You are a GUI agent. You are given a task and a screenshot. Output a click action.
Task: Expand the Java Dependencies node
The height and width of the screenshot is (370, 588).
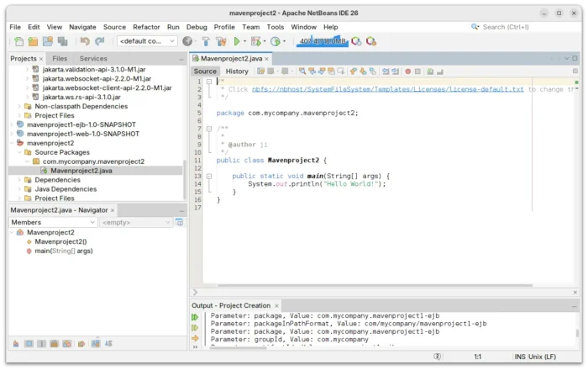point(19,189)
